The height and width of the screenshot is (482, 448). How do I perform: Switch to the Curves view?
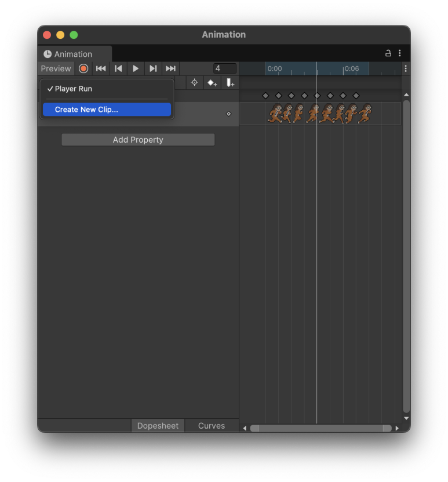(x=212, y=425)
